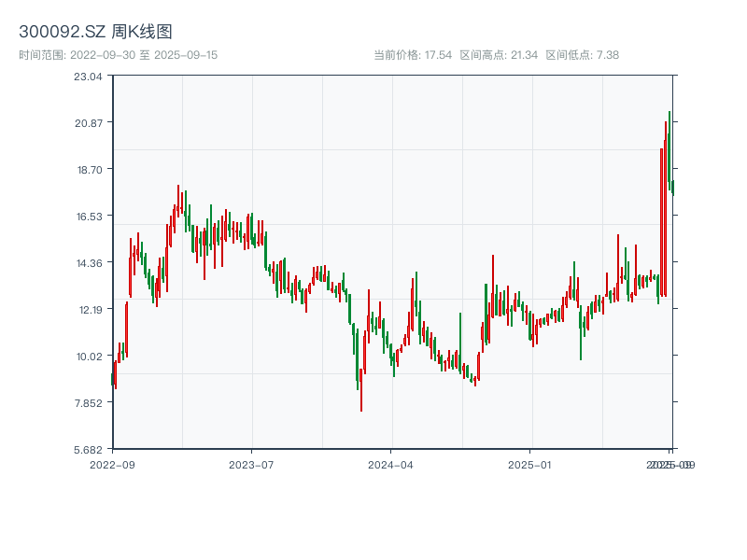Click the lowest red candlestick near 7.38
The image size is (747, 560).
click(x=361, y=387)
